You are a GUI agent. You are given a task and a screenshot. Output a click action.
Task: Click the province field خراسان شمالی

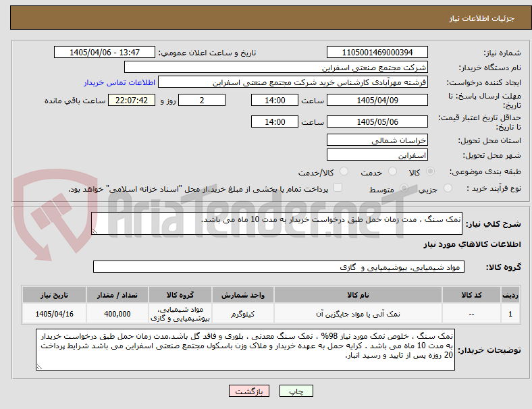pyautogui.click(x=377, y=140)
